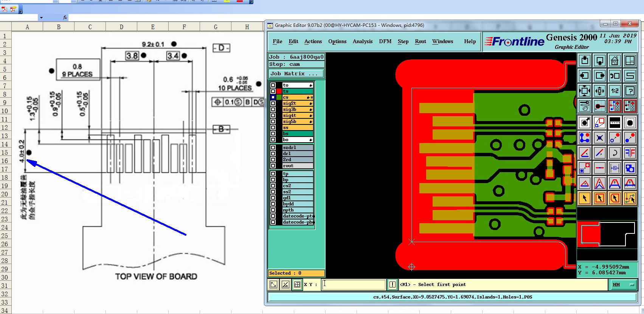Select the rectangle-area selection arrow tool
The image size is (644, 314).
(x=600, y=198)
